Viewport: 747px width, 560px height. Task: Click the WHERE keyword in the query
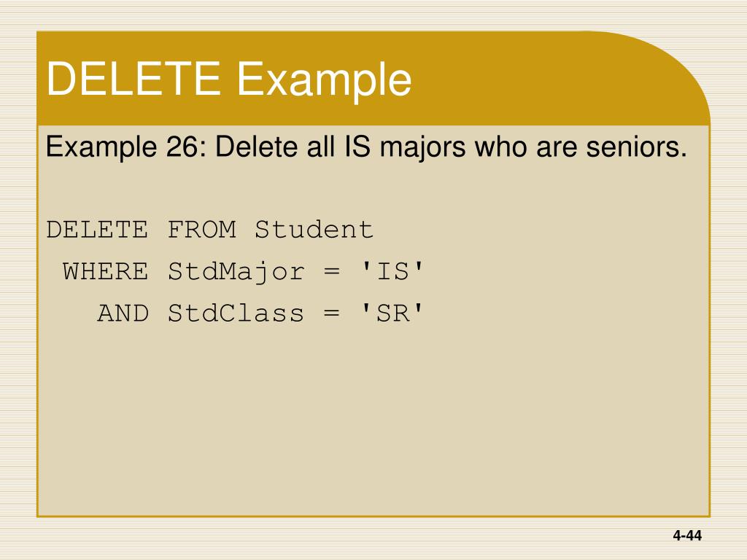105,271
